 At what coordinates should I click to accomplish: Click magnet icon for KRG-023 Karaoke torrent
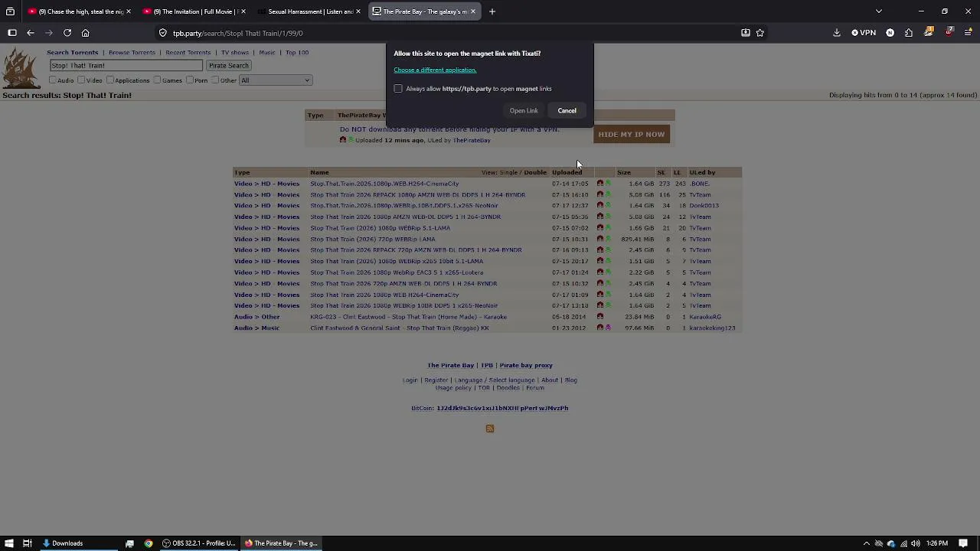point(599,317)
